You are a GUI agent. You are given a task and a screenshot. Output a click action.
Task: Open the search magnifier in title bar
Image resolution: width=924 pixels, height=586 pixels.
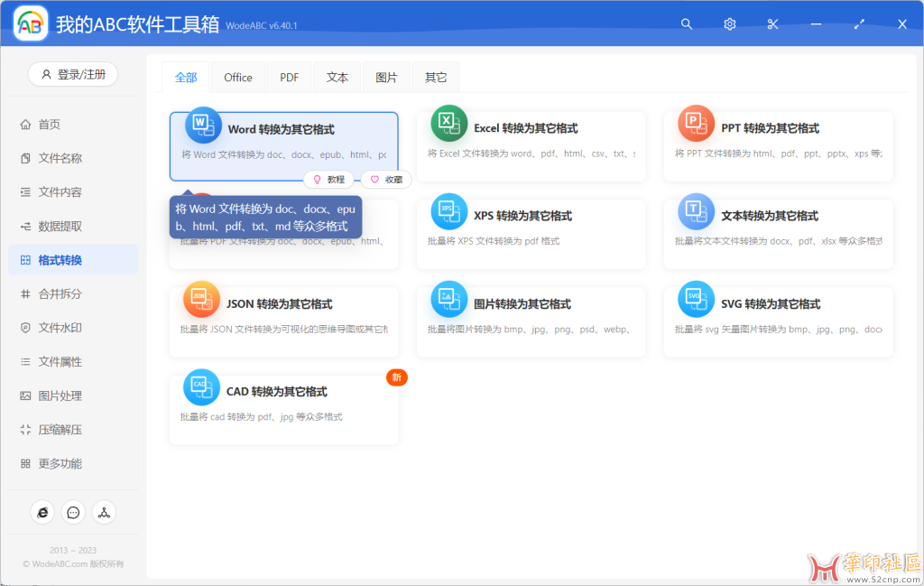pos(687,24)
